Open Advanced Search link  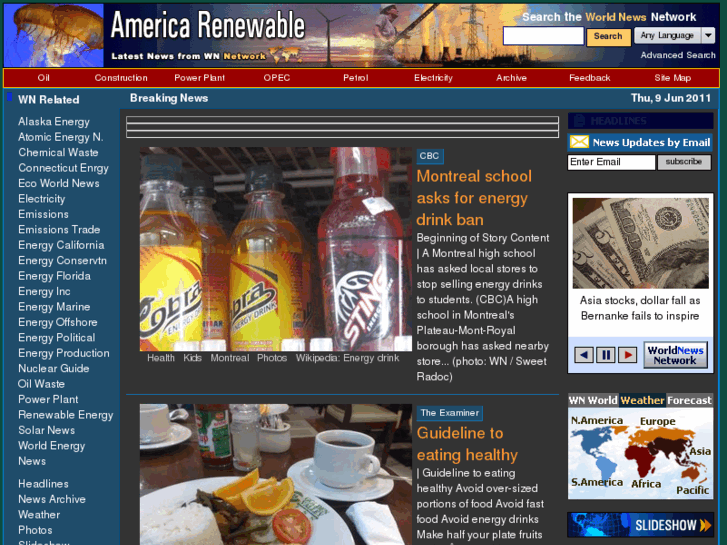[678, 55]
